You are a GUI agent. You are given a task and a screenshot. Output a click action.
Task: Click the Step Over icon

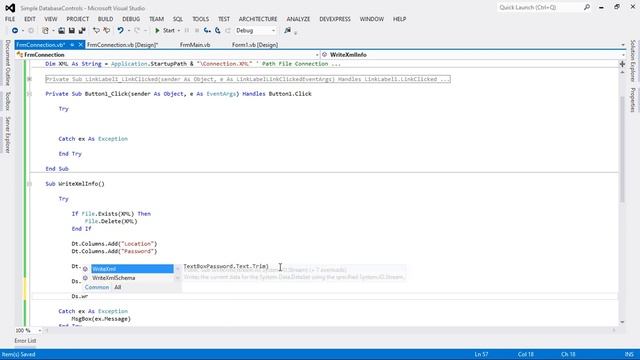[218, 31]
